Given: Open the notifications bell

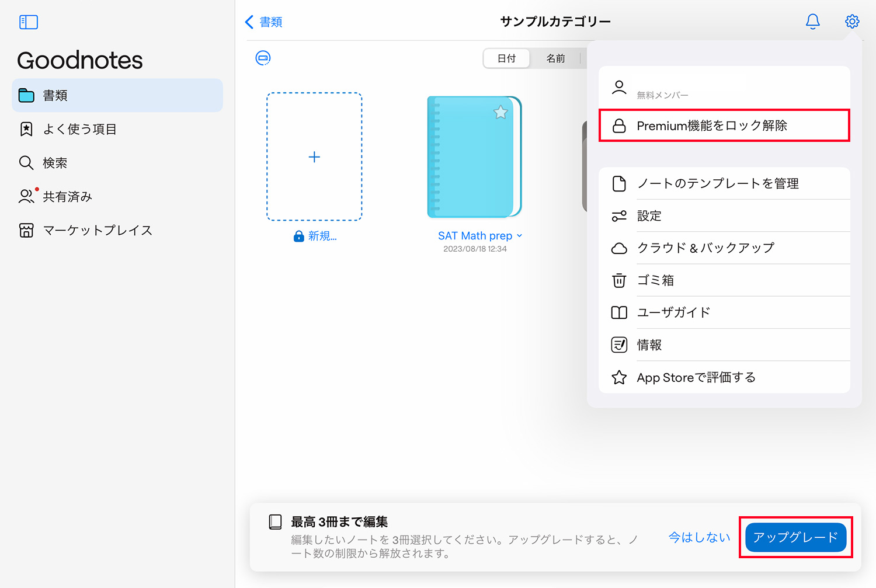Looking at the screenshot, I should [812, 22].
